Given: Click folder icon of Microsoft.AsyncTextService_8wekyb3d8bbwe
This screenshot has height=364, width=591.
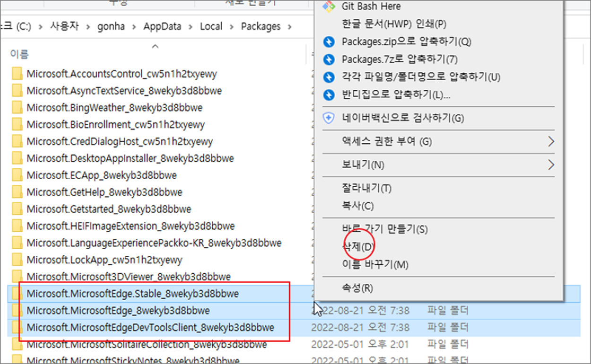Looking at the screenshot, I should click(17, 91).
